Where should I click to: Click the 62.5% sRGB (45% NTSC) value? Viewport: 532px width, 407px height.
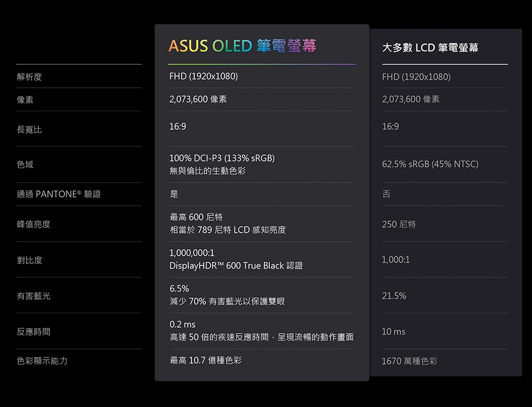pos(430,164)
